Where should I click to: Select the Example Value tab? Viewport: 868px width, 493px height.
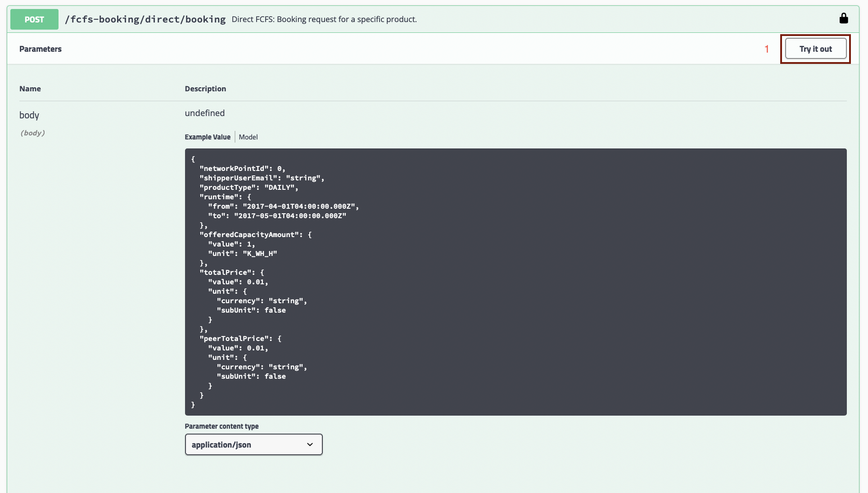[x=208, y=137]
